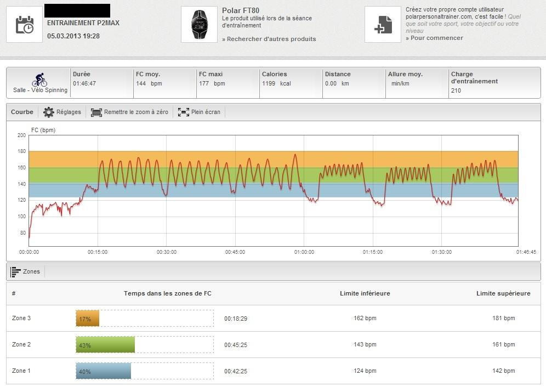
Task: Select the Zones section tab
Action: (25, 271)
